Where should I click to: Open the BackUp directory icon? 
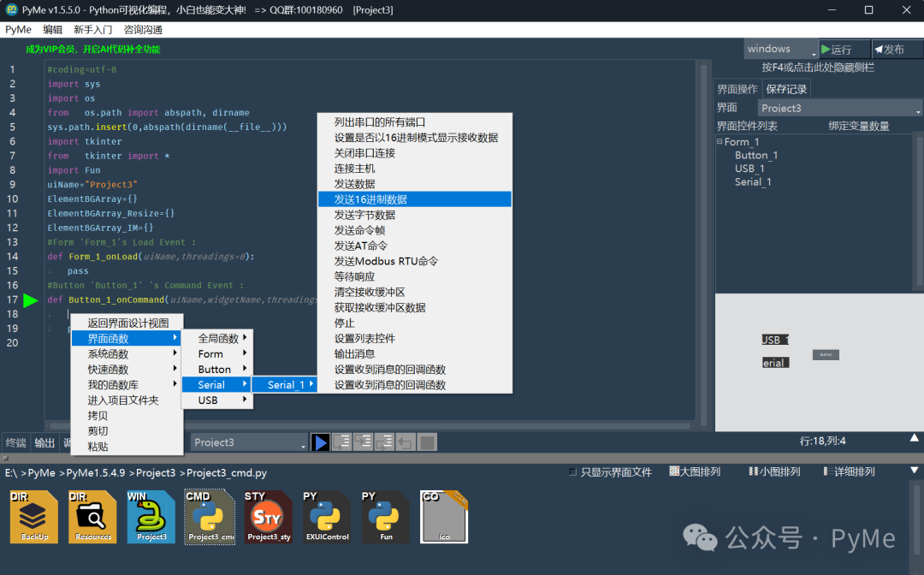pos(33,516)
